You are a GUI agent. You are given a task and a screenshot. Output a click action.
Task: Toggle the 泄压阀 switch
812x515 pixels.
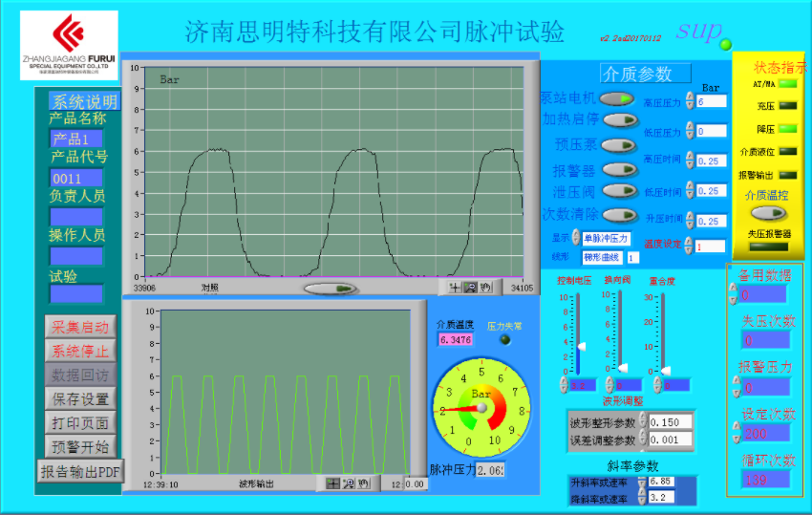[x=619, y=192]
